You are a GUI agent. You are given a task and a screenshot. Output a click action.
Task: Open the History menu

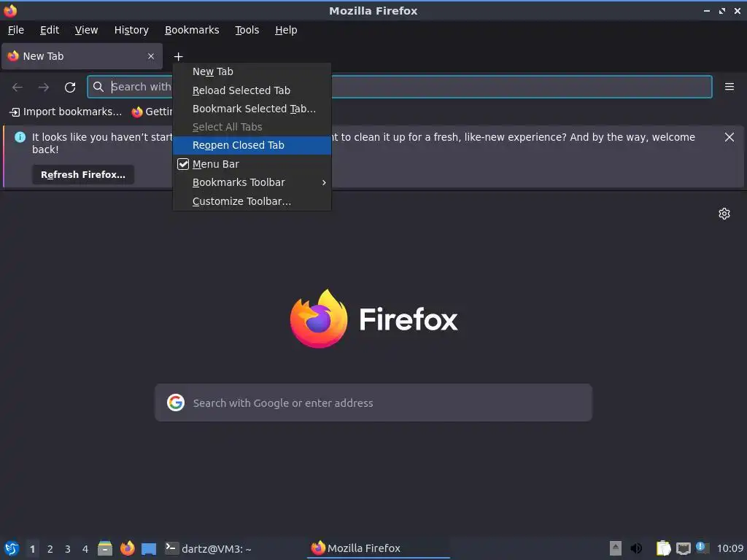[131, 30]
